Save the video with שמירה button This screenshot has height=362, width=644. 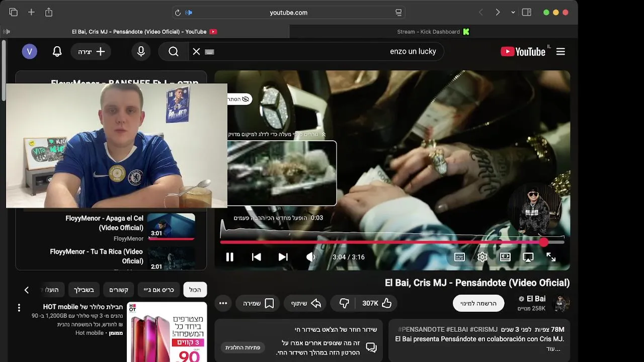pyautogui.click(x=258, y=303)
